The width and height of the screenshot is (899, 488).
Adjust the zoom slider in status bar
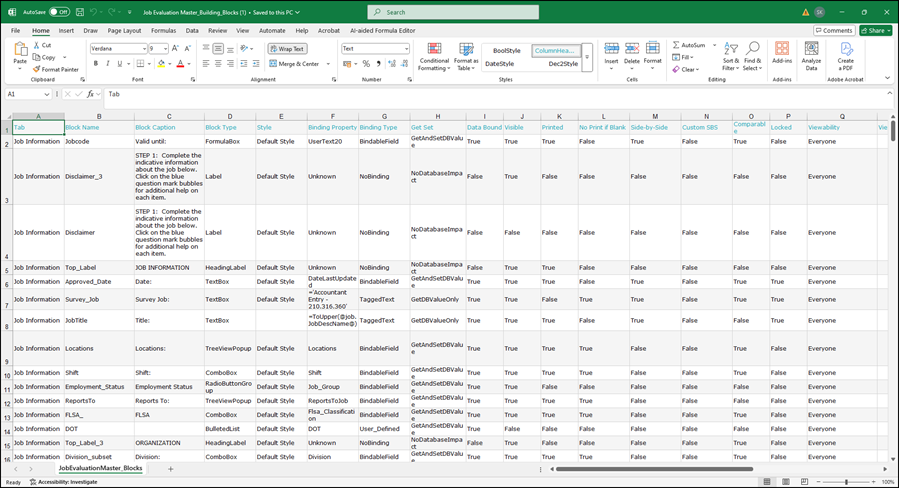point(846,482)
